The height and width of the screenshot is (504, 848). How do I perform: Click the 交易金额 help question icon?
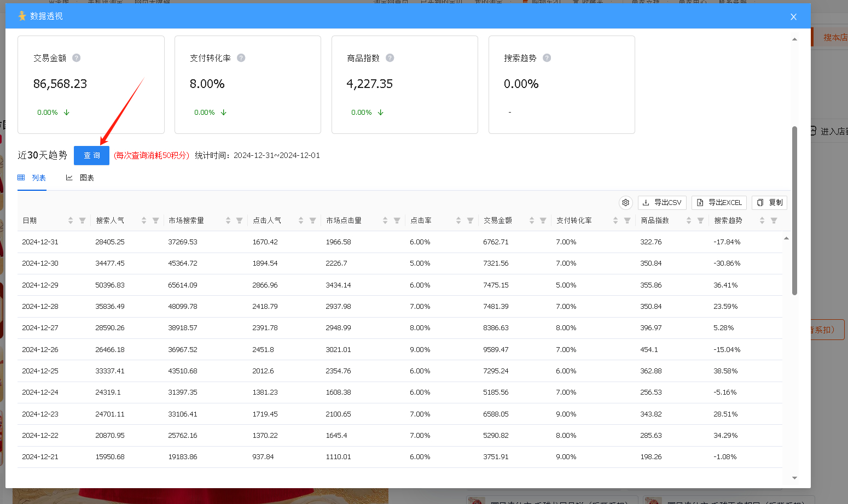[x=77, y=58]
